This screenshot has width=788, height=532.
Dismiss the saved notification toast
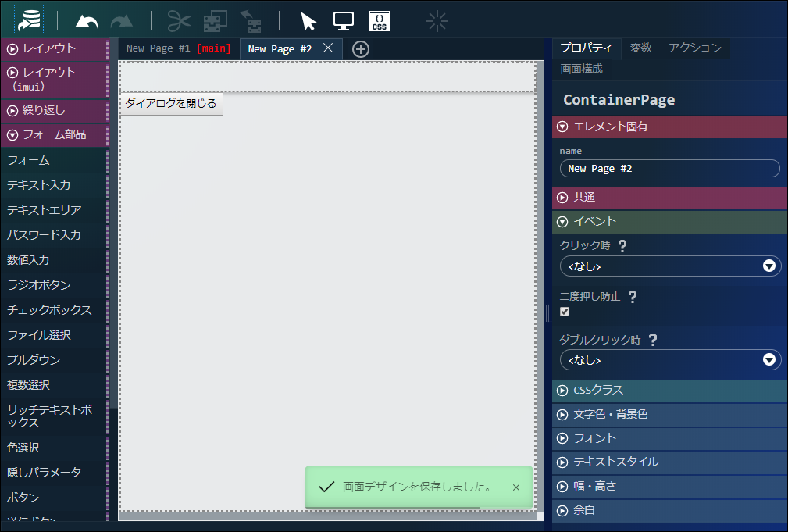pos(516,487)
